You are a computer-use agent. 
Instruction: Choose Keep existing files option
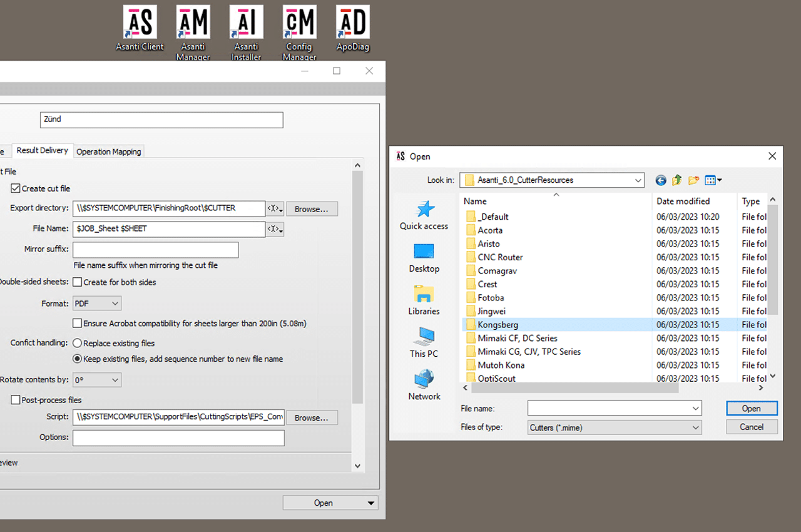coord(78,359)
